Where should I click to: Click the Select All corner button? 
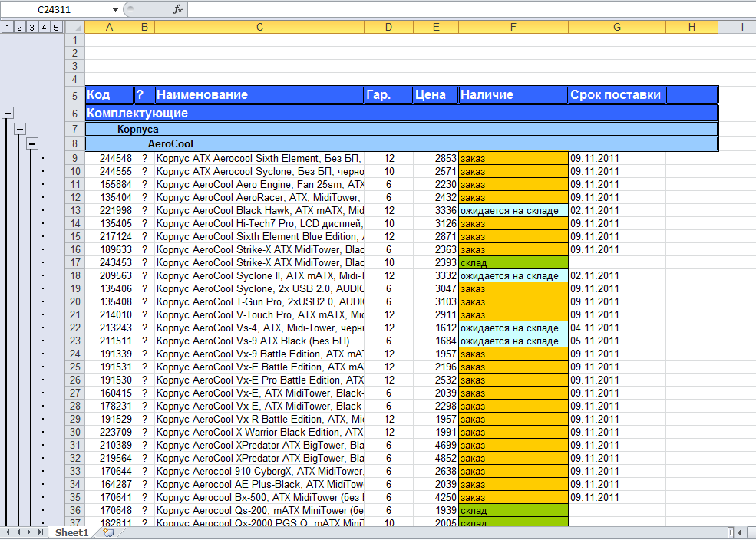[x=74, y=28]
